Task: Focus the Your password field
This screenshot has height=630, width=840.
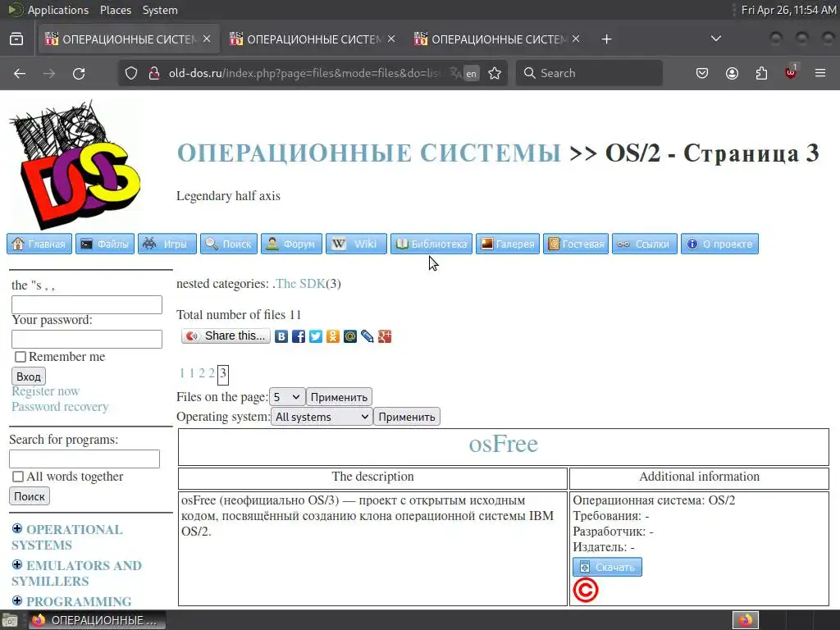Action: pos(87,339)
